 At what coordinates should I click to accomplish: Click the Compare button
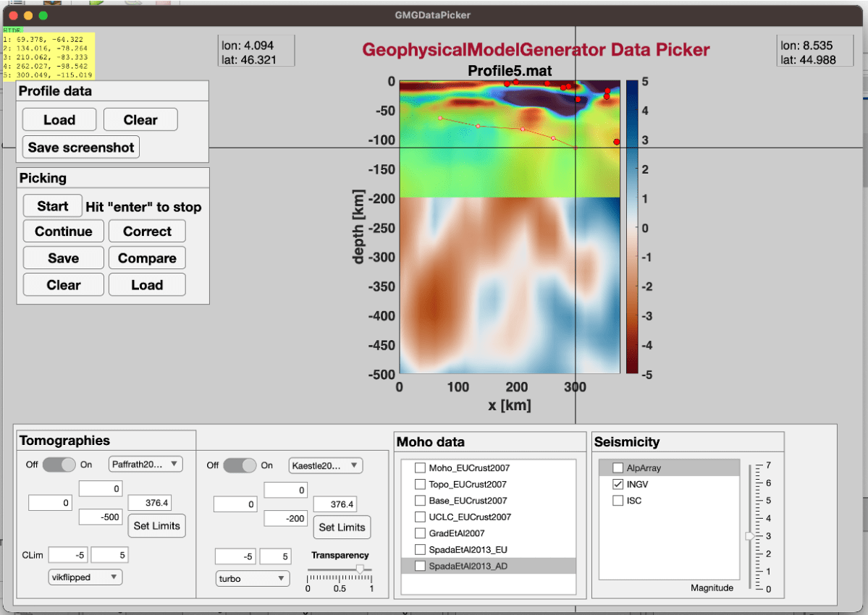147,258
